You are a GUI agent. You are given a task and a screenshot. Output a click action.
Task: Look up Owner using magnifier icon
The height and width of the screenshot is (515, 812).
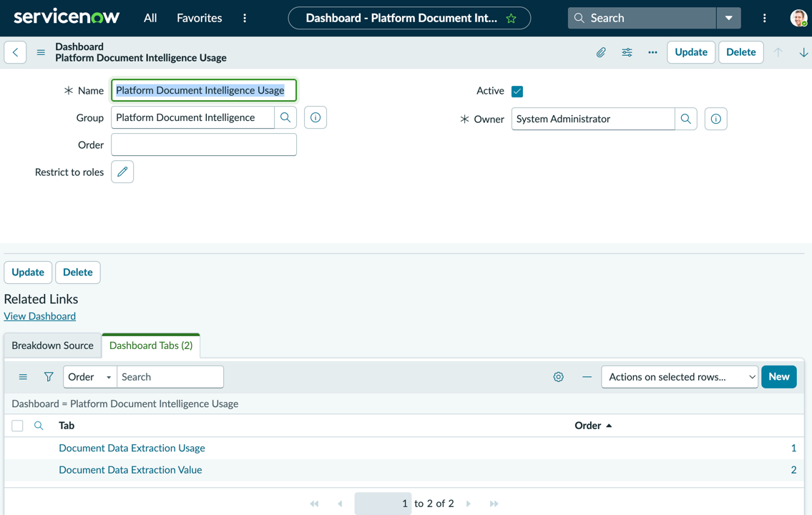pos(685,119)
